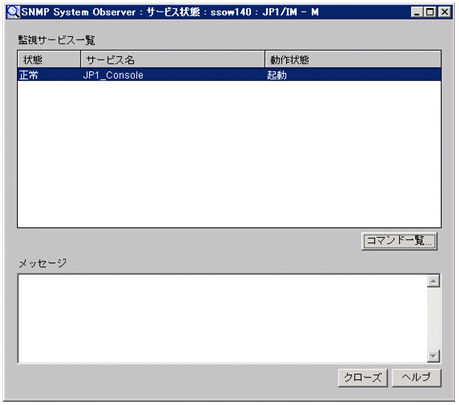Viewport: 459px width, 405px height.
Task: Sort by 状態 column header
Action: pos(49,60)
